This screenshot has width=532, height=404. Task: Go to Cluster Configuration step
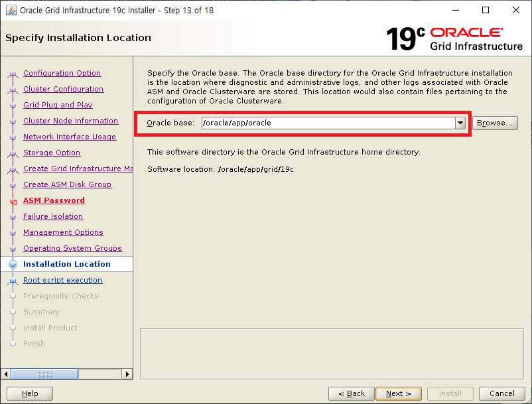click(x=64, y=89)
